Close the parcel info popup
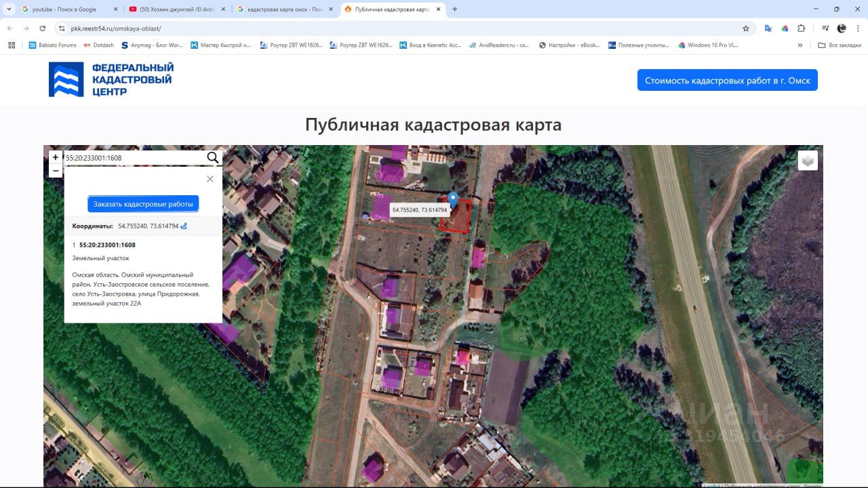 click(210, 179)
